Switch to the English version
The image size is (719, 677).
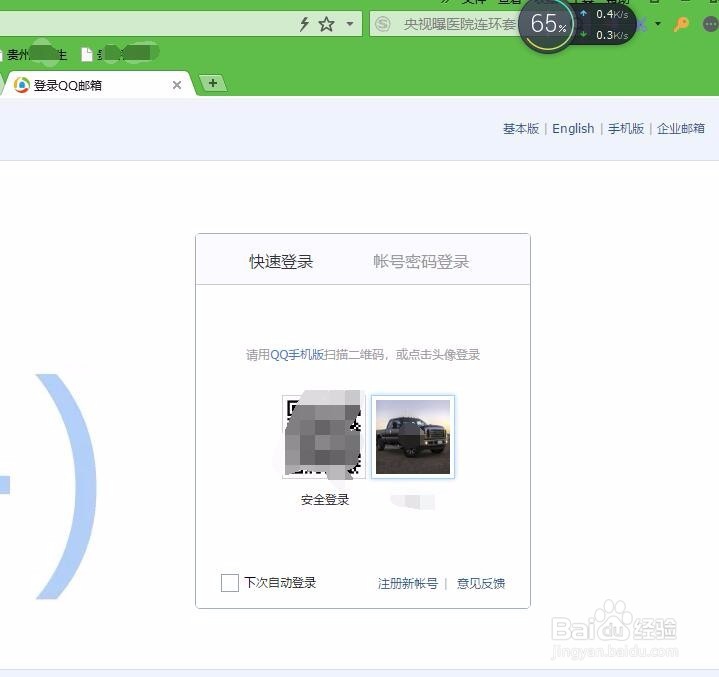pyautogui.click(x=573, y=129)
